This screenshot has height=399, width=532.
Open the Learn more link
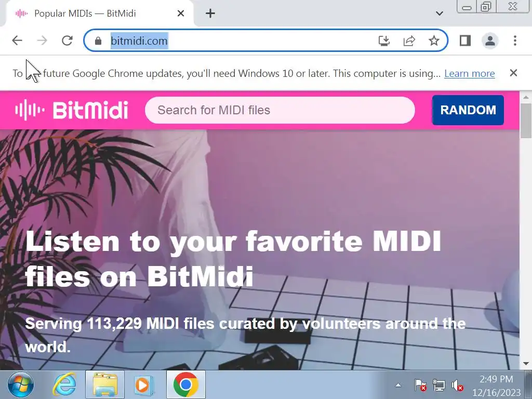click(x=470, y=73)
